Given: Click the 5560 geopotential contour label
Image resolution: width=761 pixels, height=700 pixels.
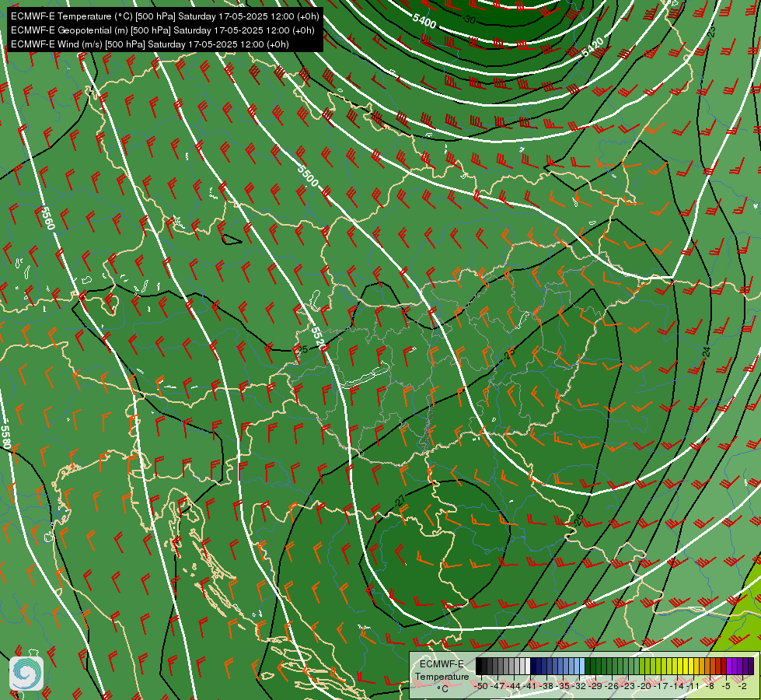Looking at the screenshot, I should click(47, 218).
